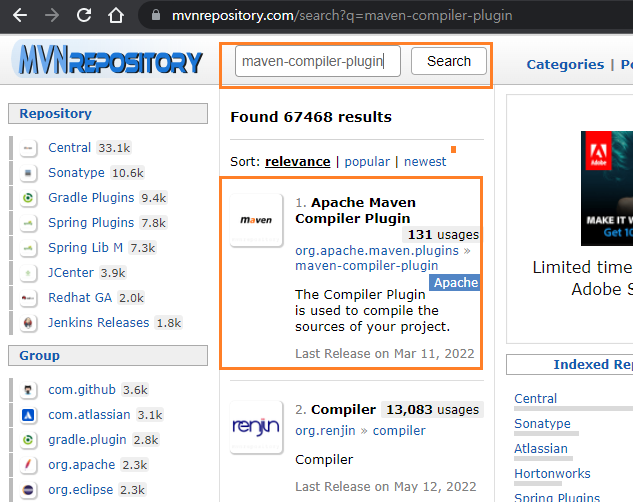The width and height of the screenshot is (633, 502).
Task: Click the browser forward arrow
Action: pyautogui.click(x=52, y=15)
